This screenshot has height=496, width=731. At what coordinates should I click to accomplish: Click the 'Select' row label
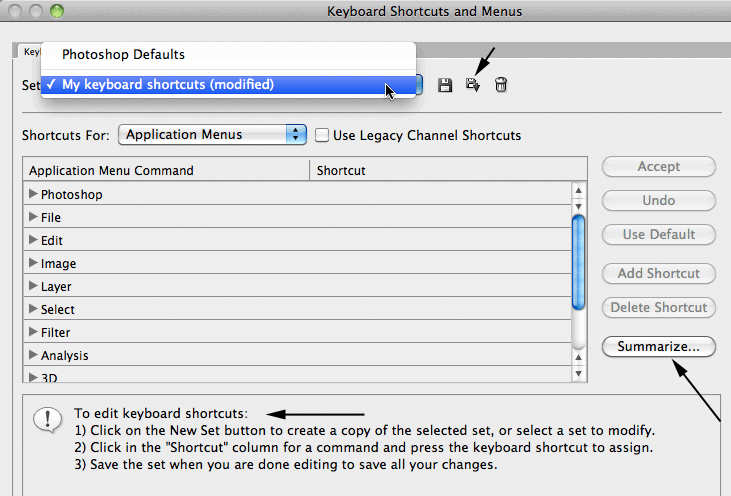(x=58, y=310)
